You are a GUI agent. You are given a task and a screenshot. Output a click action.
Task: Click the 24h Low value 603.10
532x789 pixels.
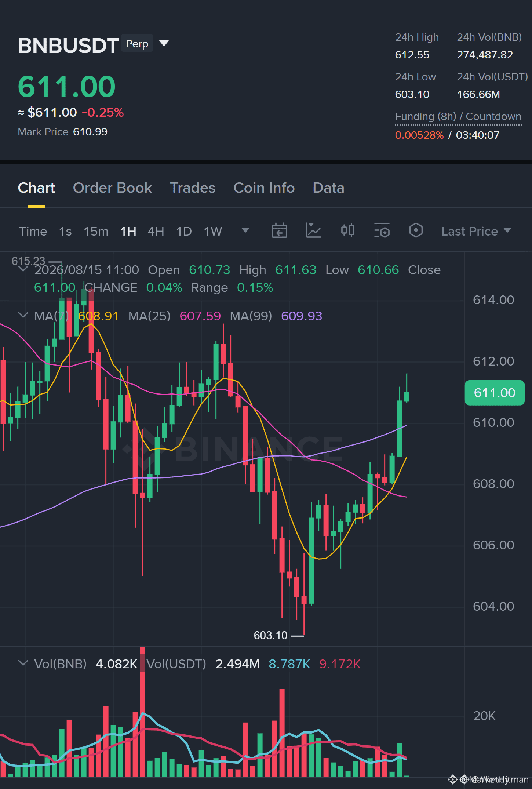pyautogui.click(x=412, y=94)
